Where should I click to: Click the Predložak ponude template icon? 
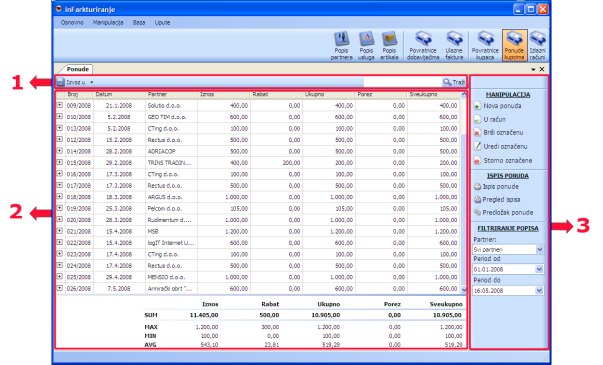click(x=477, y=212)
